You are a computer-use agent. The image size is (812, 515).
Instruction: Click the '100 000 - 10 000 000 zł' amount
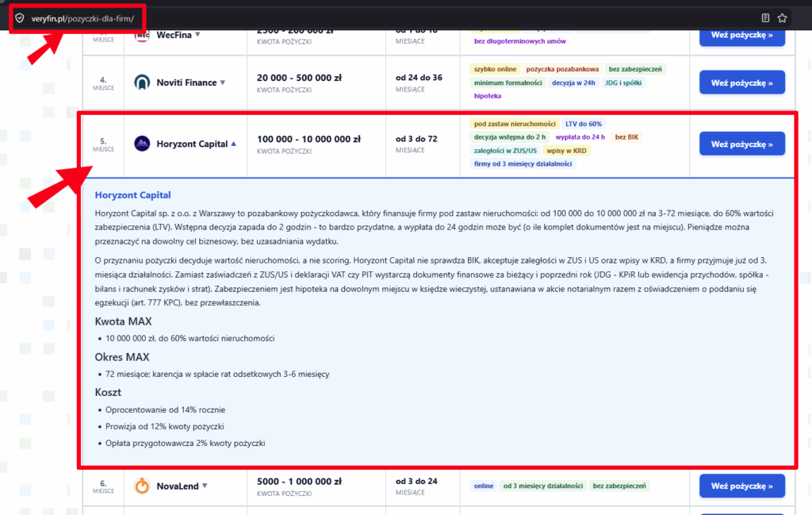[x=308, y=139]
